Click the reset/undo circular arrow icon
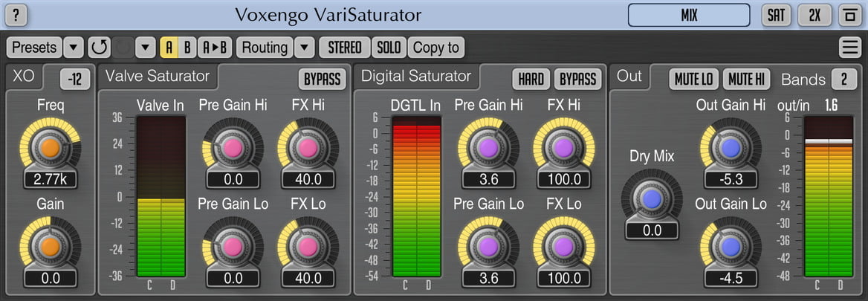Screen dimensions: 868x301 point(98,48)
